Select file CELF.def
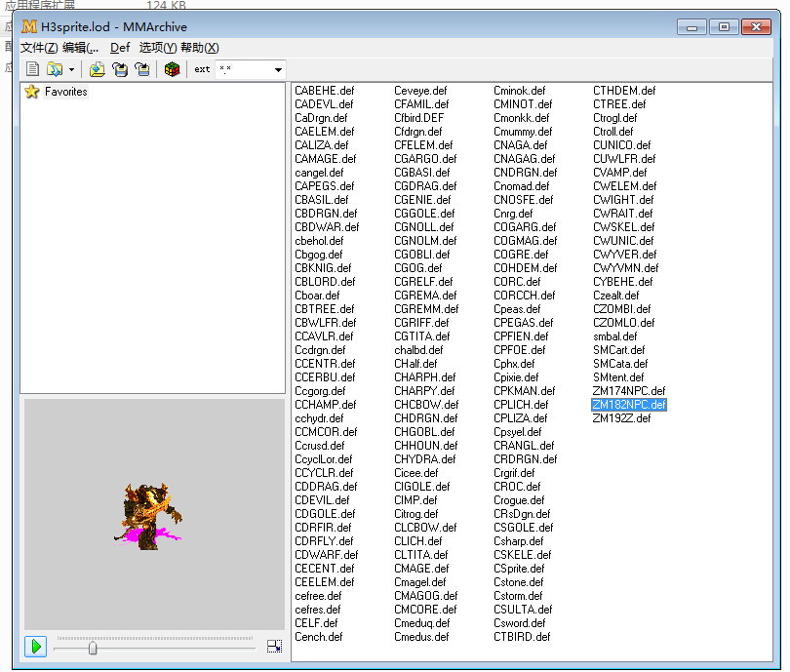This screenshot has height=672, width=790. coord(316,623)
